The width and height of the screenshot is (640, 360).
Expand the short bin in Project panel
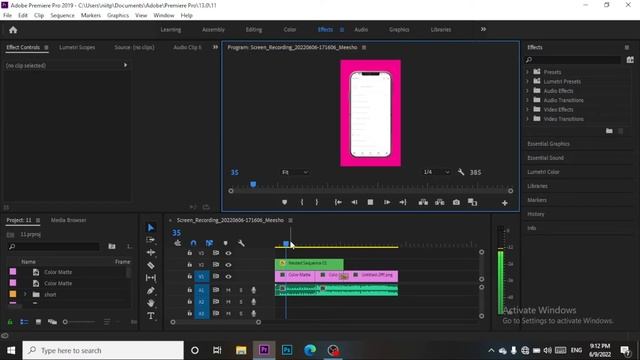(25, 294)
